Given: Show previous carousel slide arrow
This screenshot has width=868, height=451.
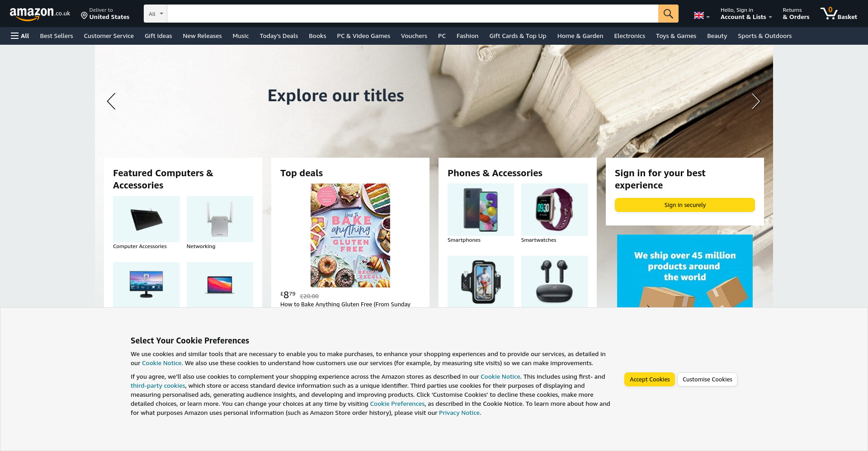Looking at the screenshot, I should coord(111,101).
